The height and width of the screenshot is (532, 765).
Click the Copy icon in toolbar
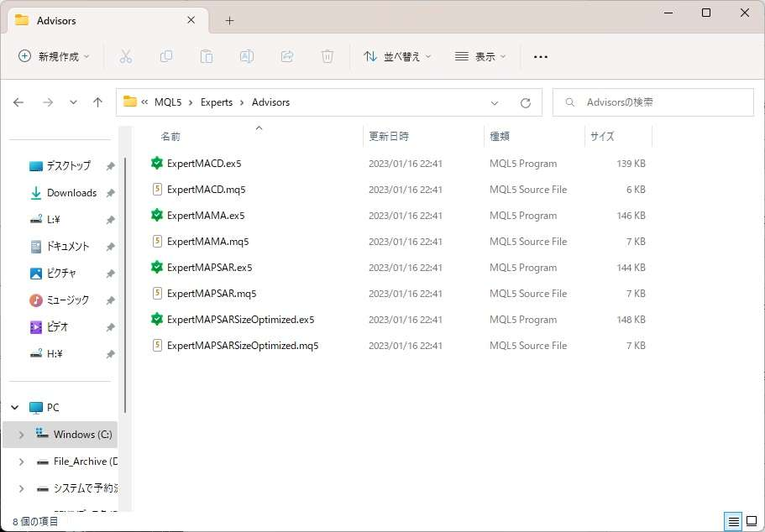pos(166,56)
